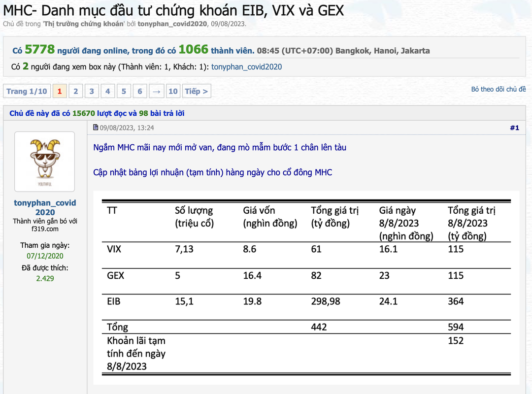Click the thread title 'MHC- Danh mục đầu tư'
This screenshot has height=394, width=532.
pyautogui.click(x=173, y=10)
